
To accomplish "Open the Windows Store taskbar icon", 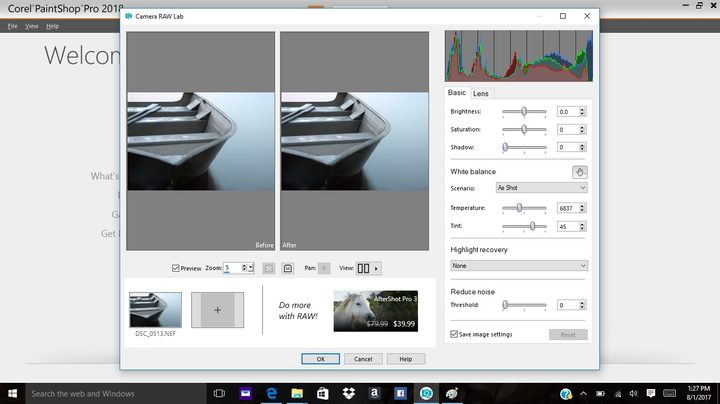I will (323, 393).
